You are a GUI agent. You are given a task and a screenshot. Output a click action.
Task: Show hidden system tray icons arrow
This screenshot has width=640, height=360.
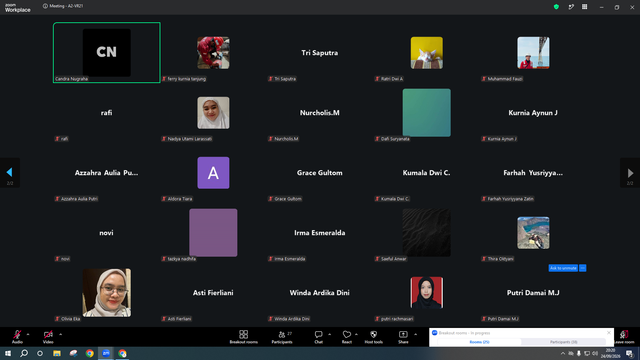click(563, 353)
